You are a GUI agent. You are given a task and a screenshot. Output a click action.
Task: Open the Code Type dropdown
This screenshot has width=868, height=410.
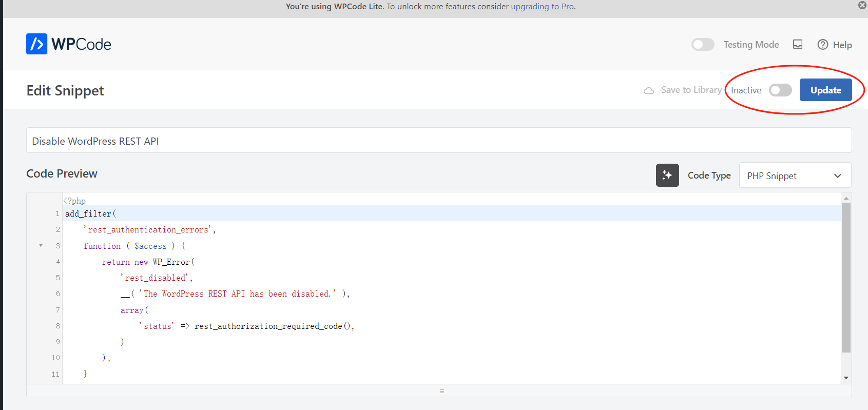(795, 175)
